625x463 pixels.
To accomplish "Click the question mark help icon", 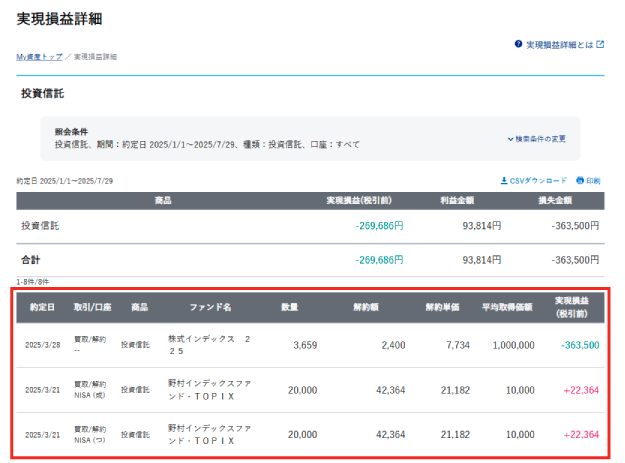I will coord(518,45).
